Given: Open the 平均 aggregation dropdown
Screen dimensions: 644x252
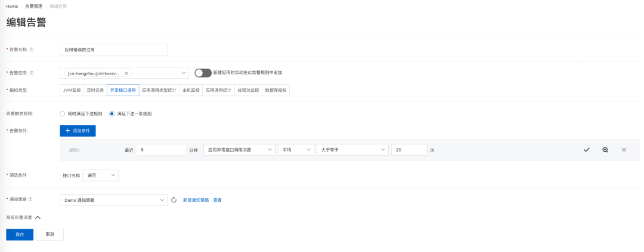Looking at the screenshot, I should [296, 150].
